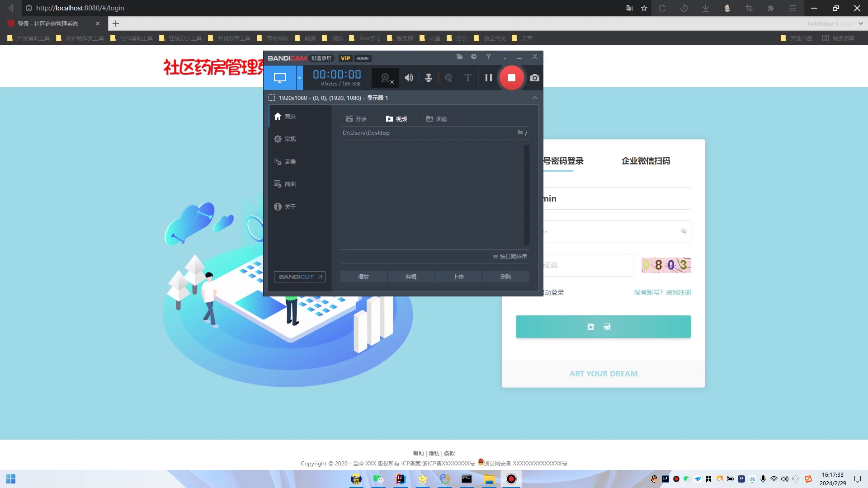Click the text overlay T icon
The height and width of the screenshot is (488, 868).
(467, 78)
